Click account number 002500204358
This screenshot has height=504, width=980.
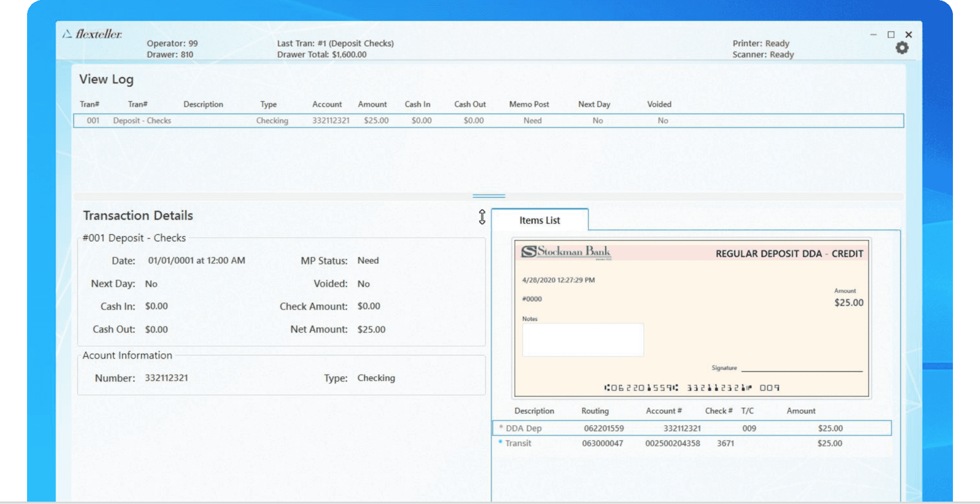pyautogui.click(x=672, y=443)
